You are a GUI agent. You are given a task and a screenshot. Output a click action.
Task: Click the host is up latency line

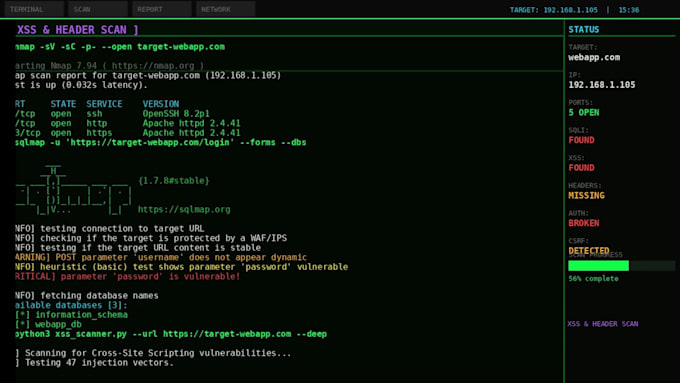pyautogui.click(x=82, y=85)
